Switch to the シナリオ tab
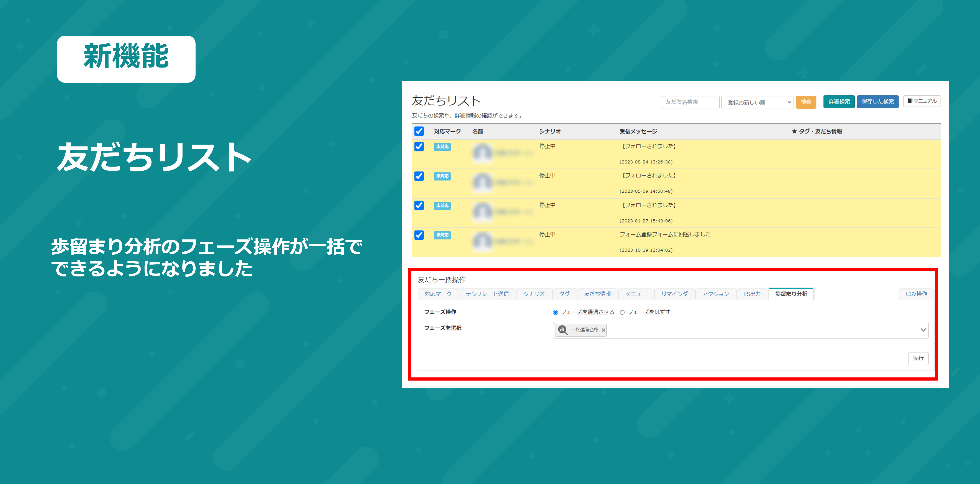This screenshot has width=980, height=484. point(534,294)
